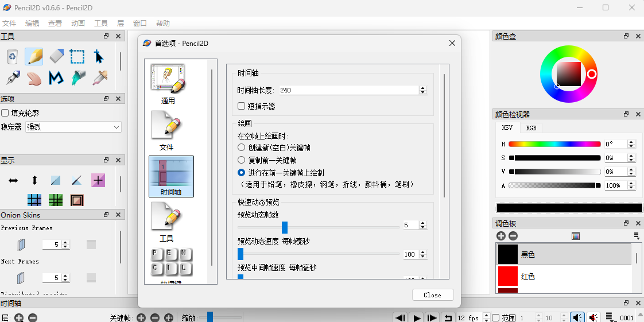Select the Pencil tool

click(x=34, y=57)
